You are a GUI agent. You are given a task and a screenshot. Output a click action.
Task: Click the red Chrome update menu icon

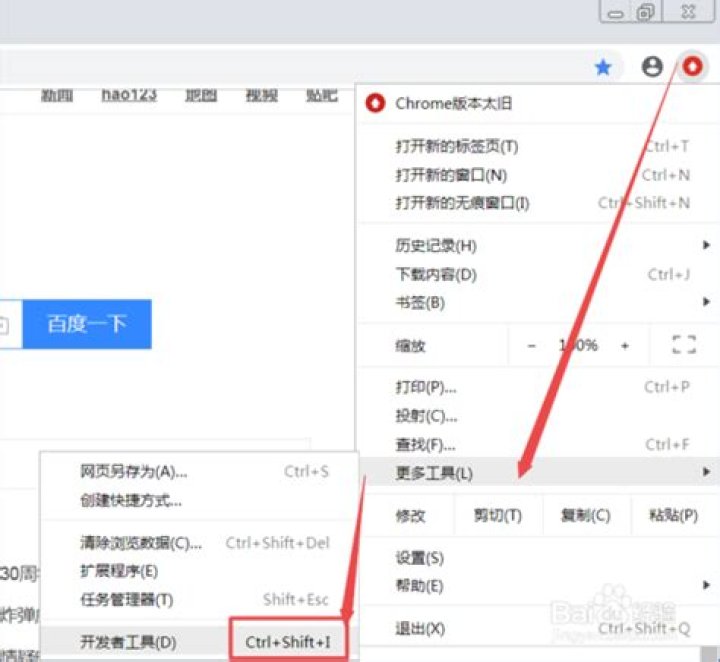click(x=692, y=67)
